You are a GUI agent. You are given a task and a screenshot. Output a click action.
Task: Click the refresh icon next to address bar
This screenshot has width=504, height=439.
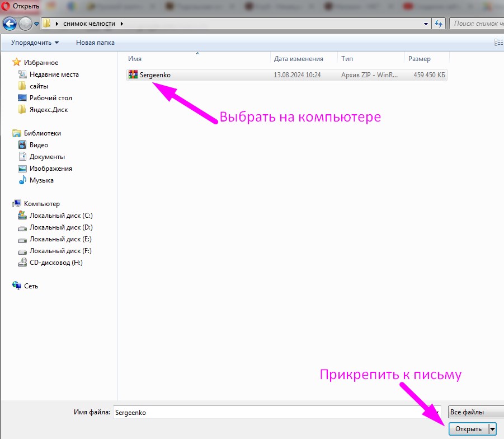(x=439, y=24)
